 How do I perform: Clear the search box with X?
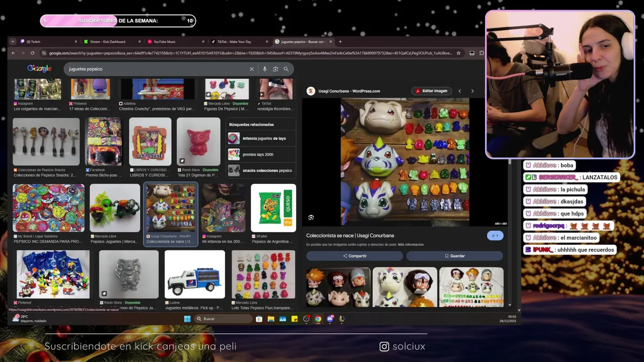click(x=252, y=69)
